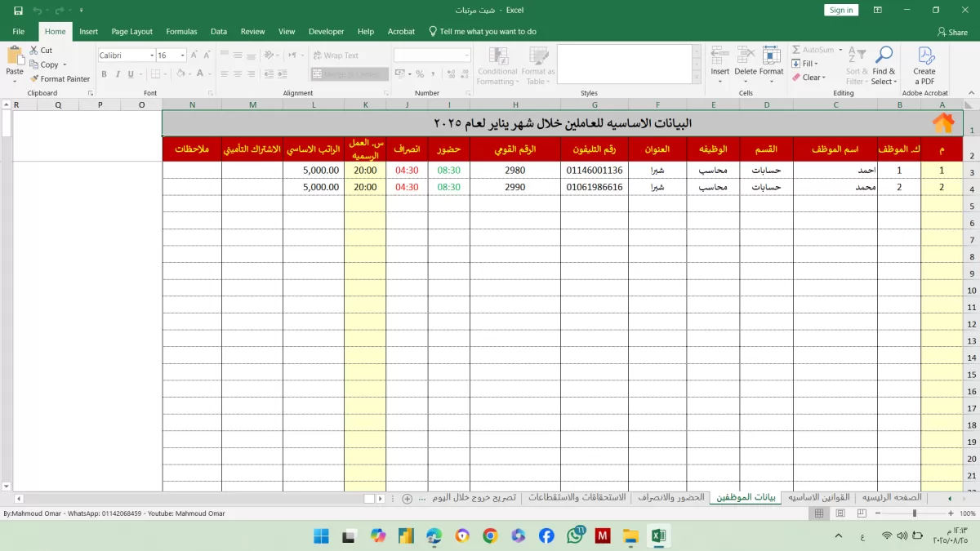Click the Cut scissors icon
980x551 pixels.
[34, 51]
